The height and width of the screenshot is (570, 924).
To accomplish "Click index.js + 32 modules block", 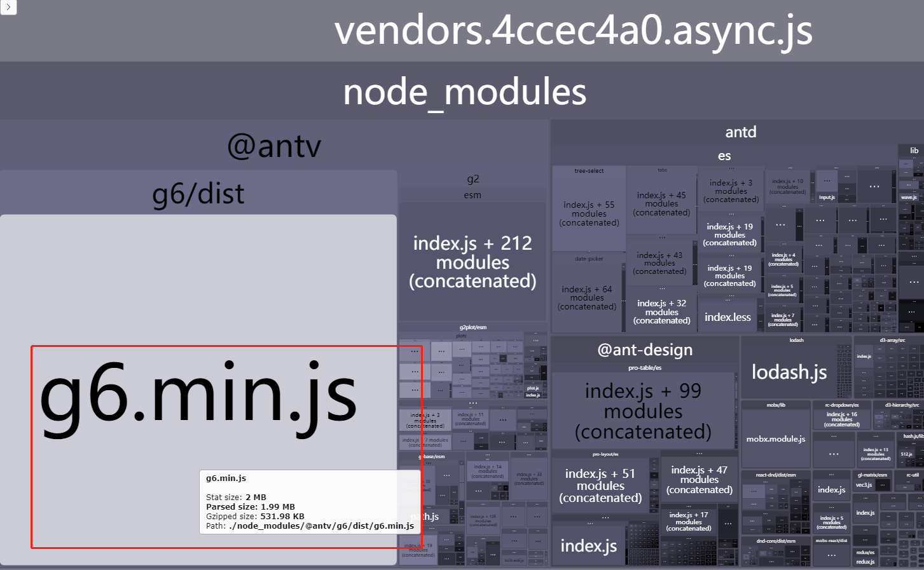I will pyautogui.click(x=661, y=311).
